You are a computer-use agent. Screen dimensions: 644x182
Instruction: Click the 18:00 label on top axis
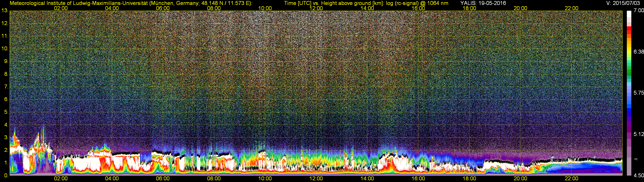click(x=469, y=8)
